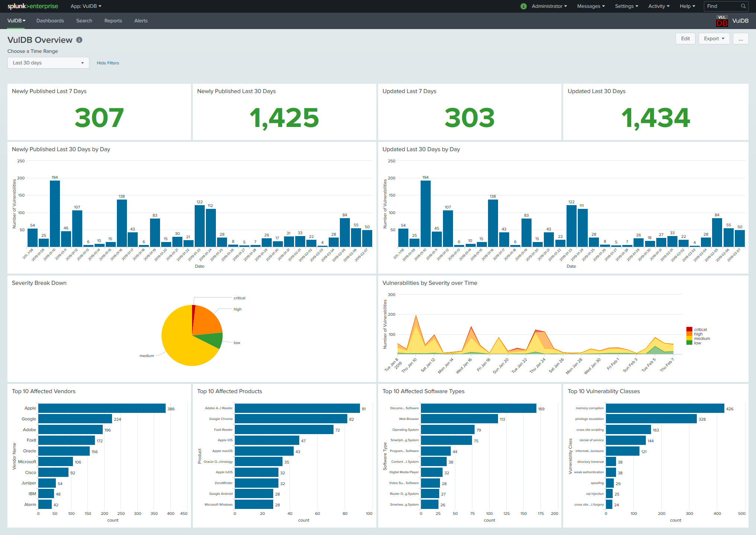The width and height of the screenshot is (756, 535).
Task: Click the Apple vendor bar
Action: [x=102, y=408]
